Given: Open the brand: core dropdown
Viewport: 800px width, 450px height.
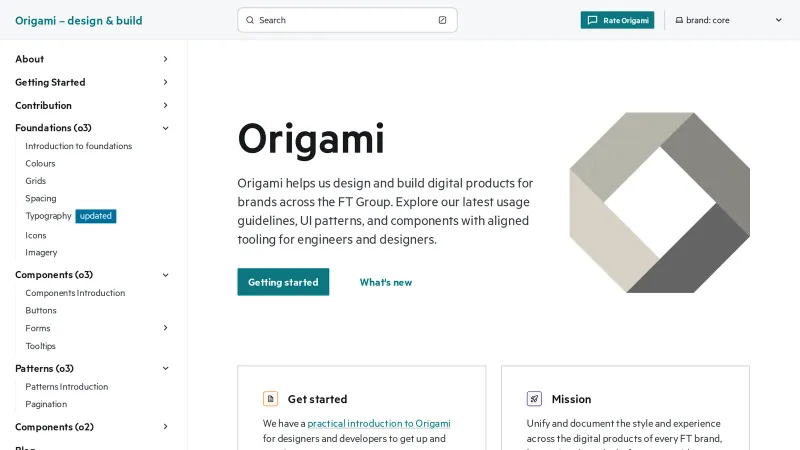Looking at the screenshot, I should pyautogui.click(x=729, y=20).
